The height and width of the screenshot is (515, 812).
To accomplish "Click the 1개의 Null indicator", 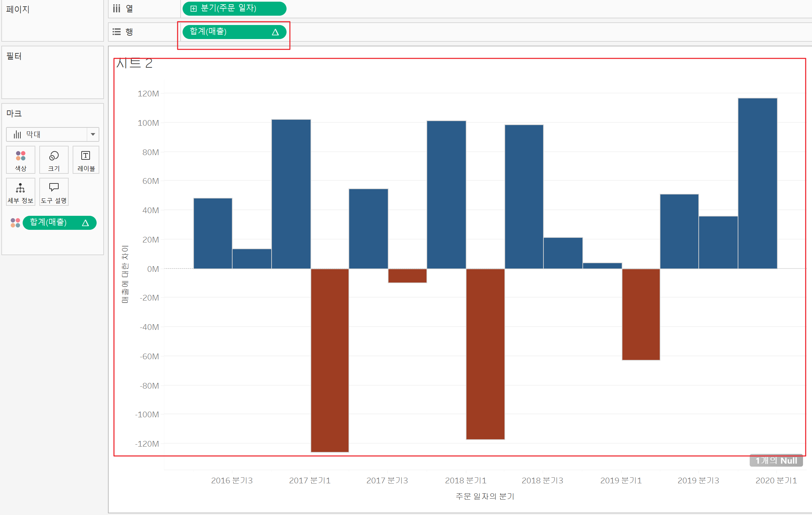I will pyautogui.click(x=776, y=460).
